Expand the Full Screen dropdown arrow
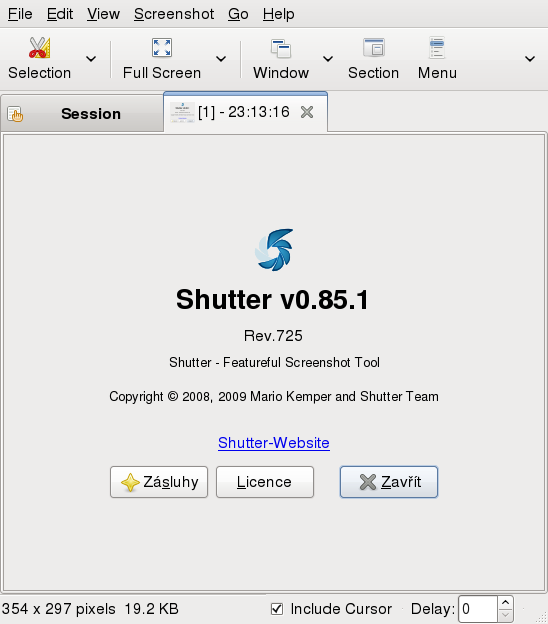The height and width of the screenshot is (624, 548). coord(221,59)
